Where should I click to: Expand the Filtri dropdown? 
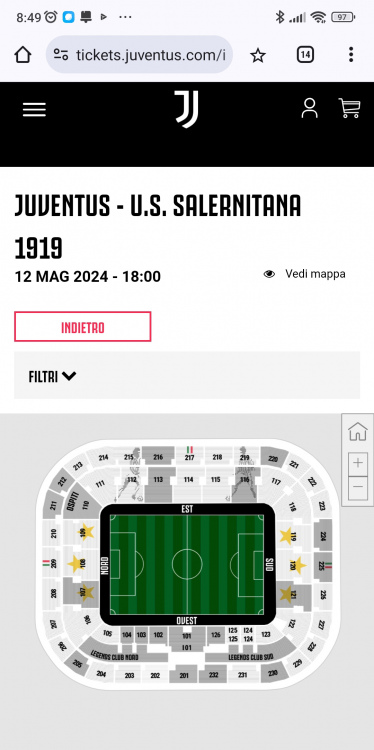[x=53, y=376]
